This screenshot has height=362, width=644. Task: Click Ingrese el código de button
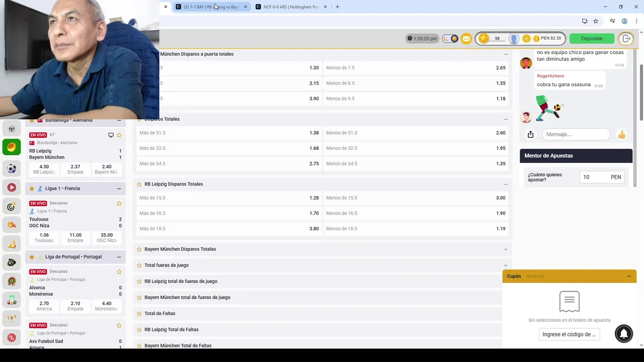click(569, 334)
